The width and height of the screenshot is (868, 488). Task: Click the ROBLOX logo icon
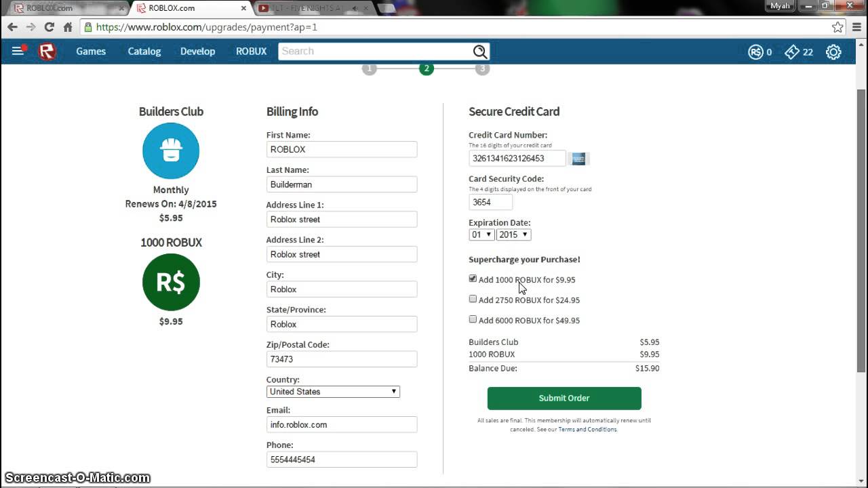pos(47,52)
